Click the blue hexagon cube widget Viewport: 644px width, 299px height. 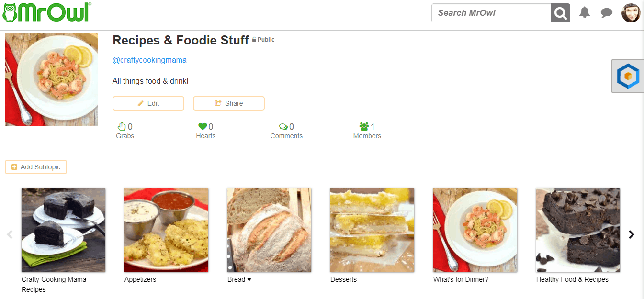[x=628, y=76]
